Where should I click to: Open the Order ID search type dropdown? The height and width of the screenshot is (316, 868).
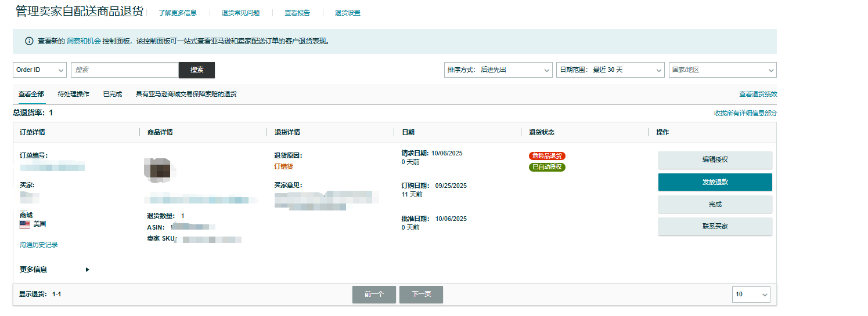coord(39,70)
